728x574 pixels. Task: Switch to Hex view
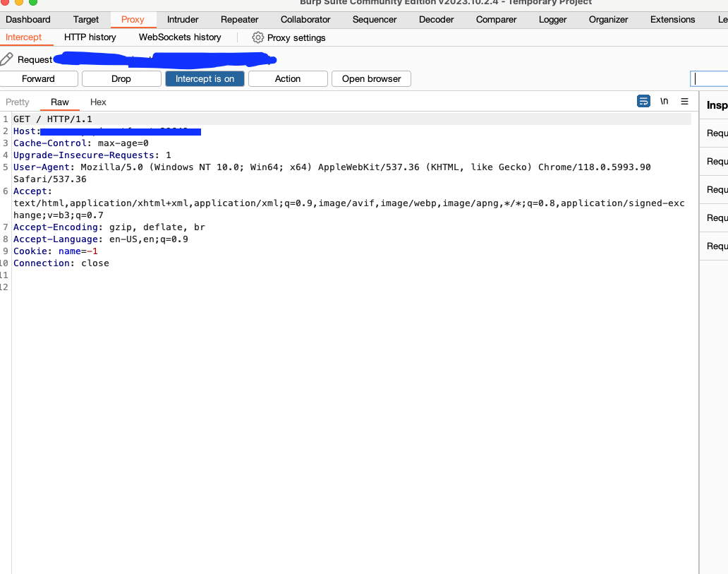pyautogui.click(x=99, y=102)
